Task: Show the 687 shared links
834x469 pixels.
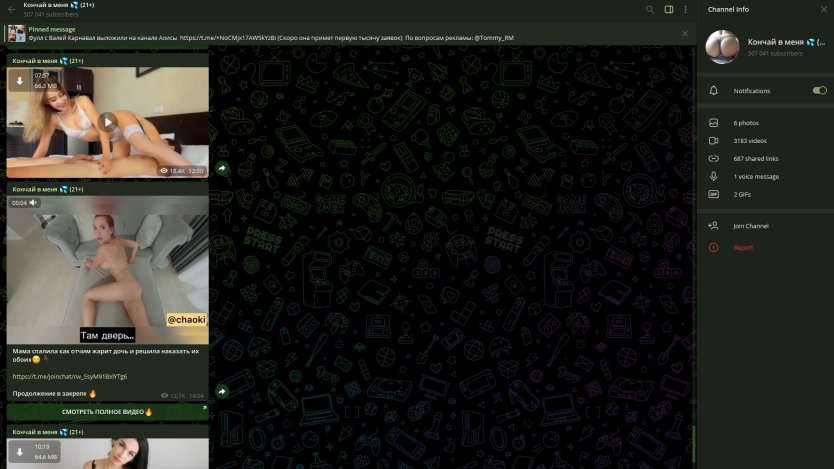Action: (x=756, y=159)
